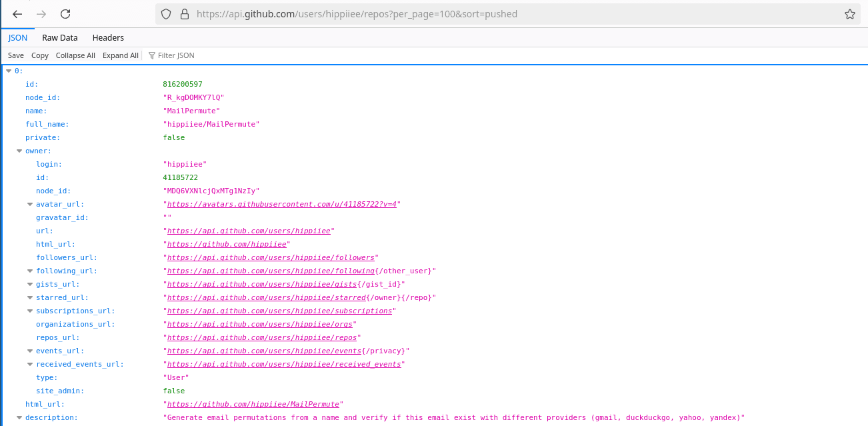Go back with the browser back arrow
This screenshot has height=426, width=868.
[18, 14]
